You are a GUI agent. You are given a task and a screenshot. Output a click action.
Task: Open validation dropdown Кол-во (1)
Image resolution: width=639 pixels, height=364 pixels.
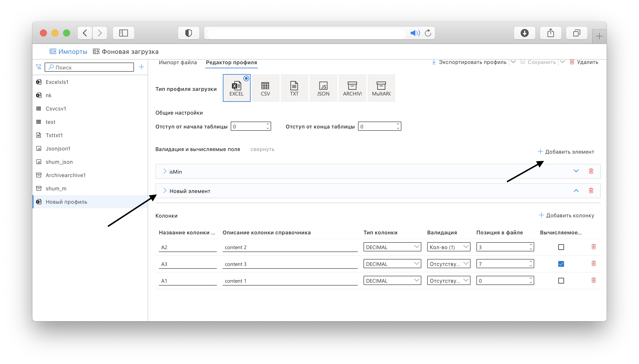click(449, 247)
